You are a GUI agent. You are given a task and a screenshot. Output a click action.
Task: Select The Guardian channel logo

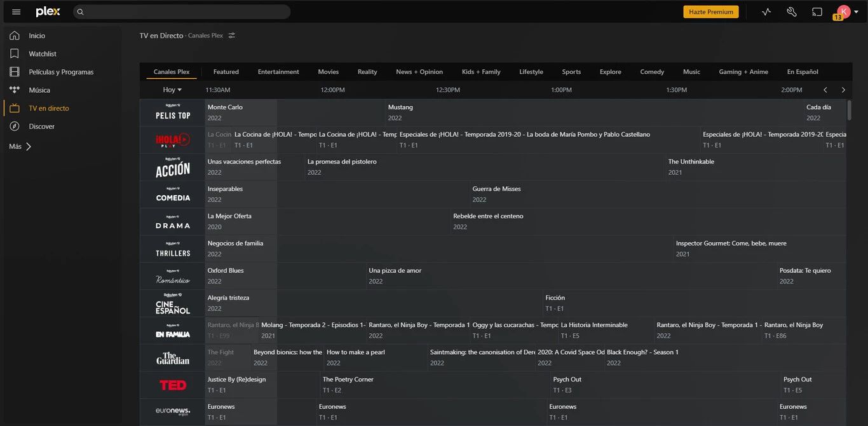pyautogui.click(x=173, y=358)
